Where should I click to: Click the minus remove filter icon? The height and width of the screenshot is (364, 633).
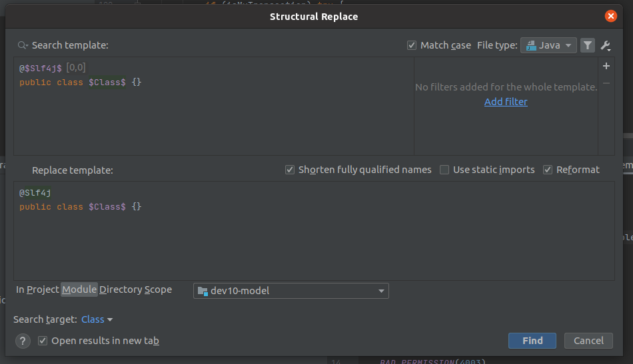click(606, 83)
